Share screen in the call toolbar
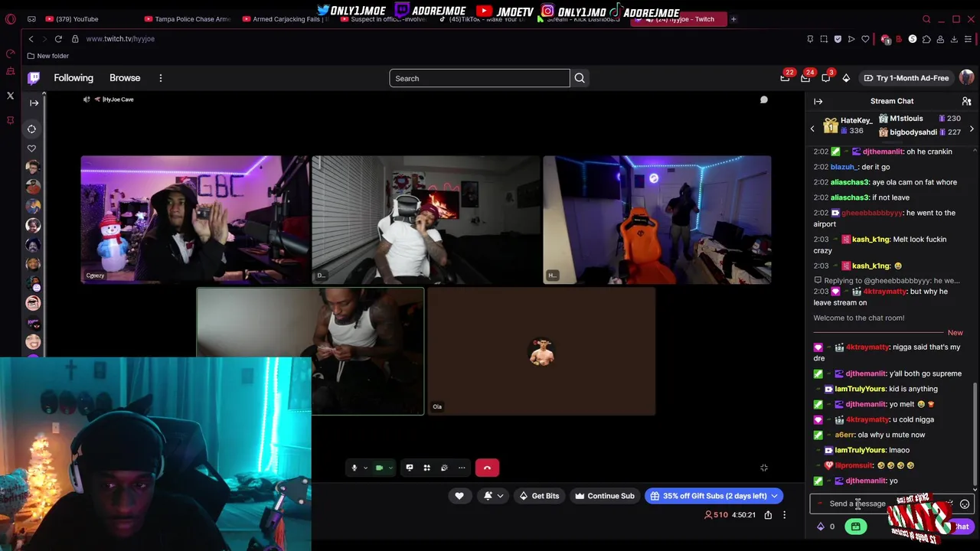Image resolution: width=980 pixels, height=551 pixels. pyautogui.click(x=410, y=468)
